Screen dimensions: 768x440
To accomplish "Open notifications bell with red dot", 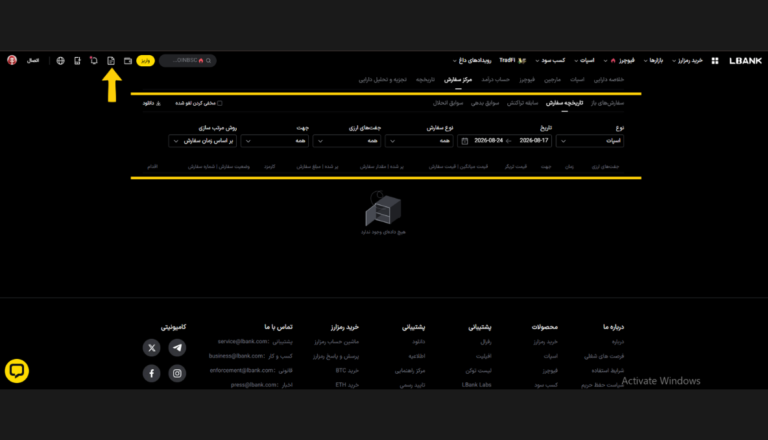I will click(x=94, y=61).
